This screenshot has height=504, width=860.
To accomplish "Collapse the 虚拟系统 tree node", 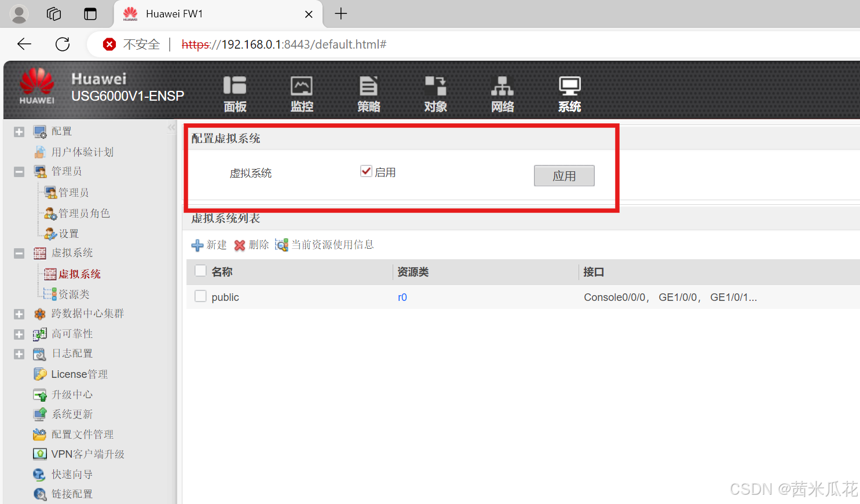I will [19, 253].
